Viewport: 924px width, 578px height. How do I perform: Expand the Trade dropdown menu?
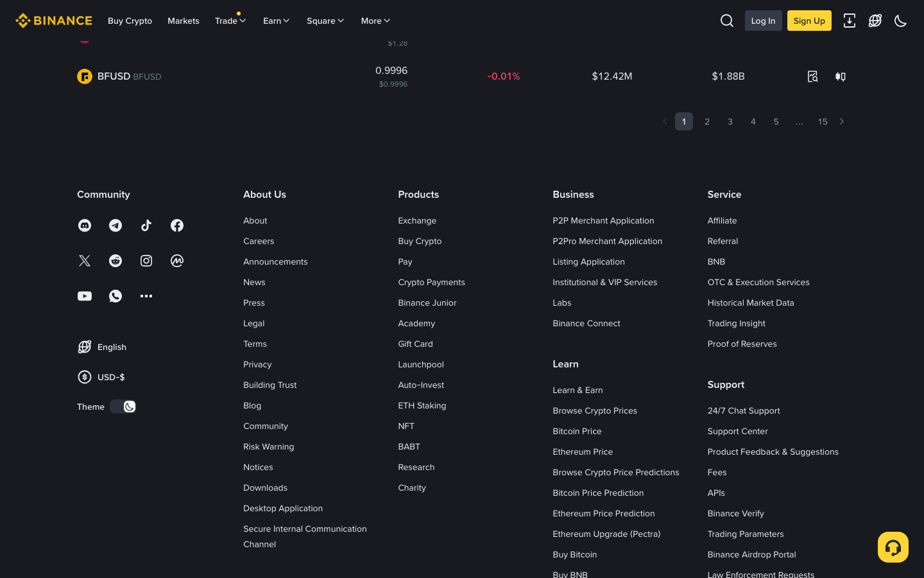230,21
